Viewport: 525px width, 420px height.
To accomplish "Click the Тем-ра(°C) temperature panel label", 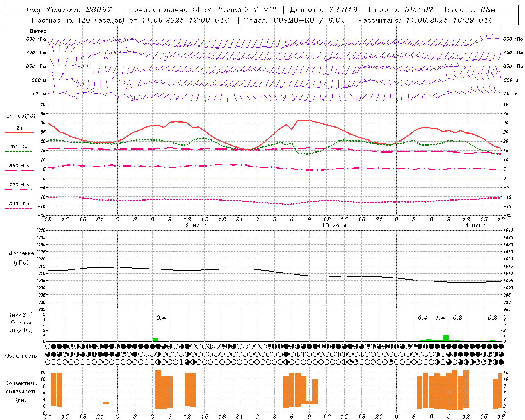I will point(19,116).
